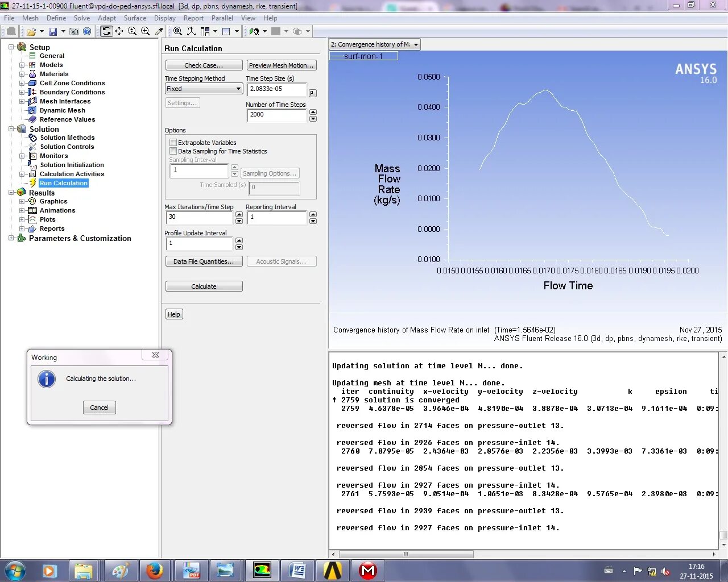Expand the Monitors tree node
The height and width of the screenshot is (582, 728).
[x=22, y=156]
